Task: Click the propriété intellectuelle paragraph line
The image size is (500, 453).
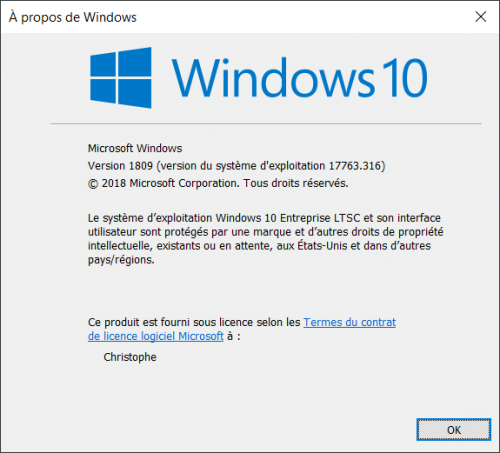Action: point(266,232)
